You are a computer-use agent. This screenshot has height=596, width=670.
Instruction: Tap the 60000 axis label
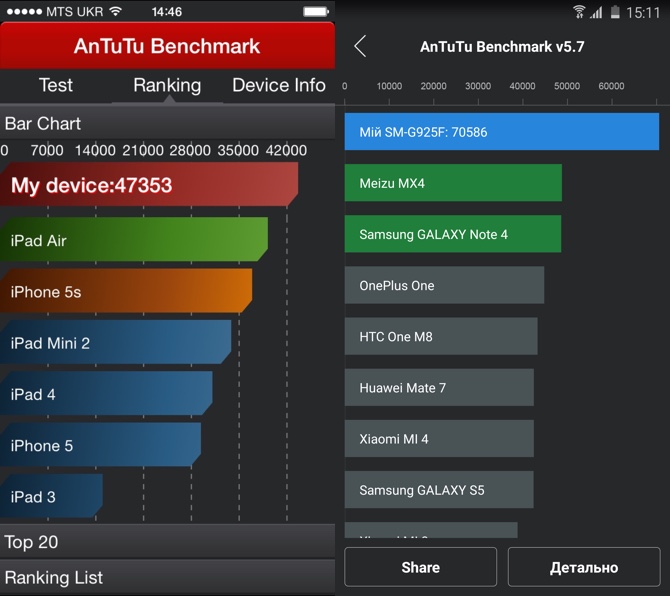[x=611, y=86]
